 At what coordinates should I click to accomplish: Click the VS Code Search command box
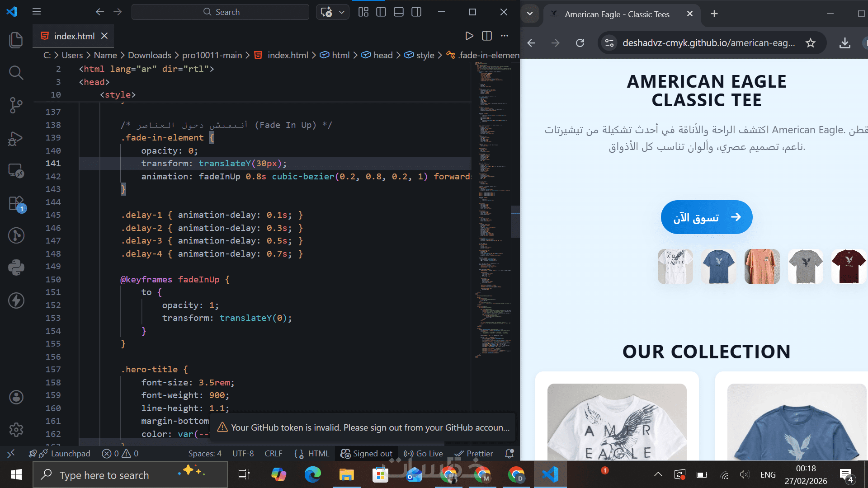[x=221, y=12]
